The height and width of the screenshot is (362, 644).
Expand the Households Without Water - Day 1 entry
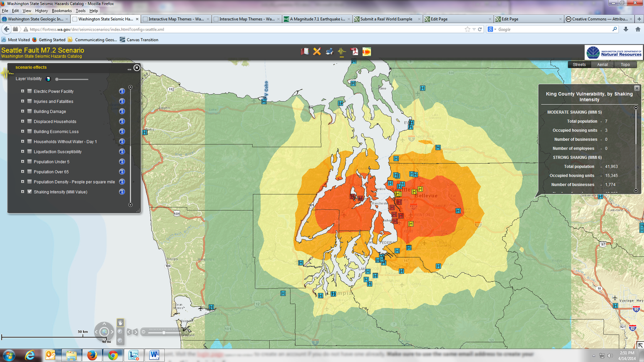pos(22,141)
